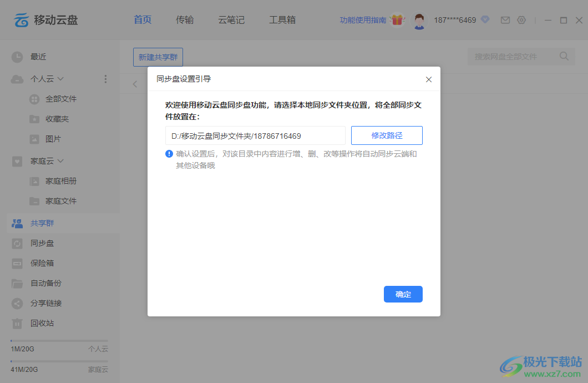Image resolution: width=588 pixels, height=383 pixels.
Task: Close the 同步盘设置引导 dialog
Action: tap(429, 79)
